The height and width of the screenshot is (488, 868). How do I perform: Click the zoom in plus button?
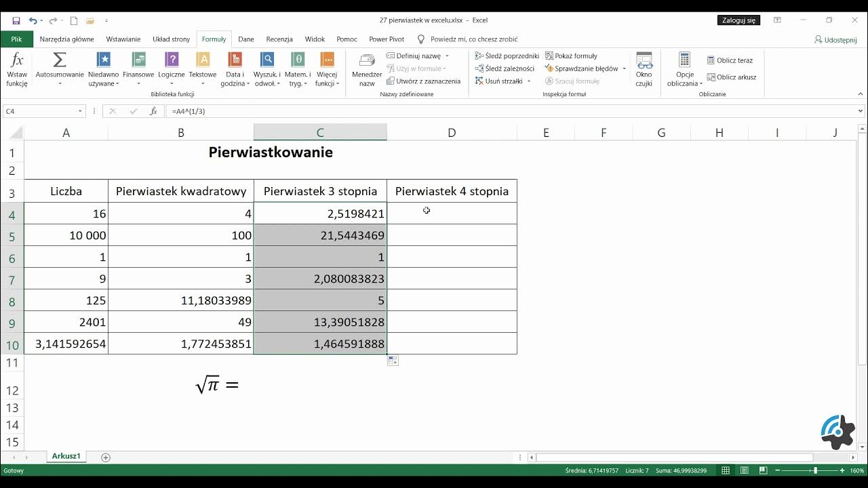pos(842,470)
